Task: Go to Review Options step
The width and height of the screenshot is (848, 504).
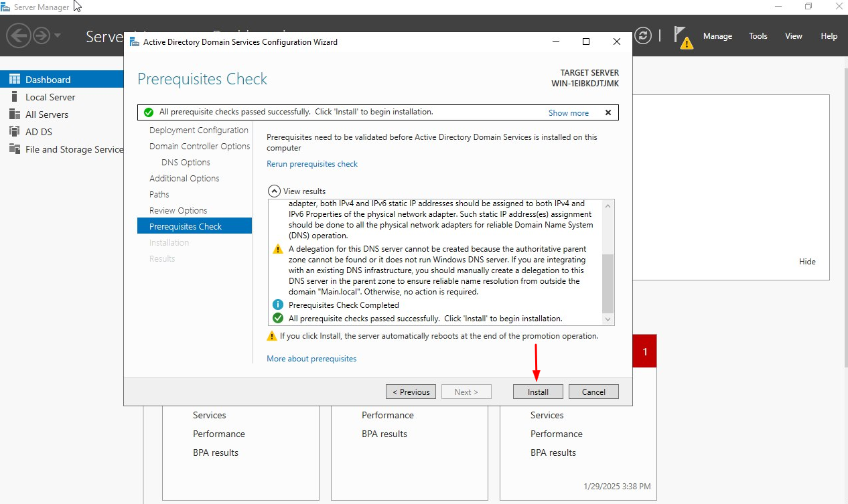Action: click(178, 210)
